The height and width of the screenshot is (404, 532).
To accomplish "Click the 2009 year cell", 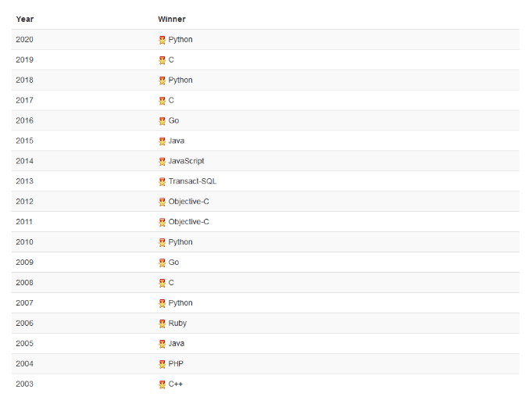I will tap(24, 263).
